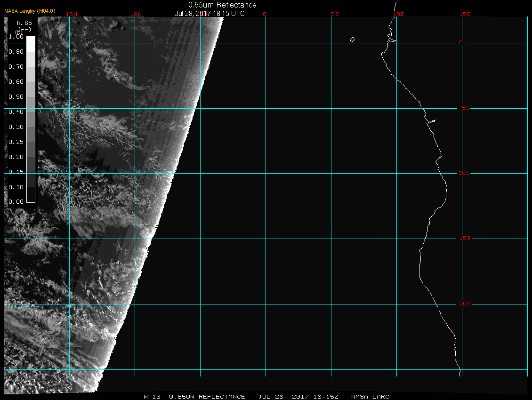Screen dimensions: 532x400
Task: Click the 5E longitude label
Action: click(x=335, y=14)
